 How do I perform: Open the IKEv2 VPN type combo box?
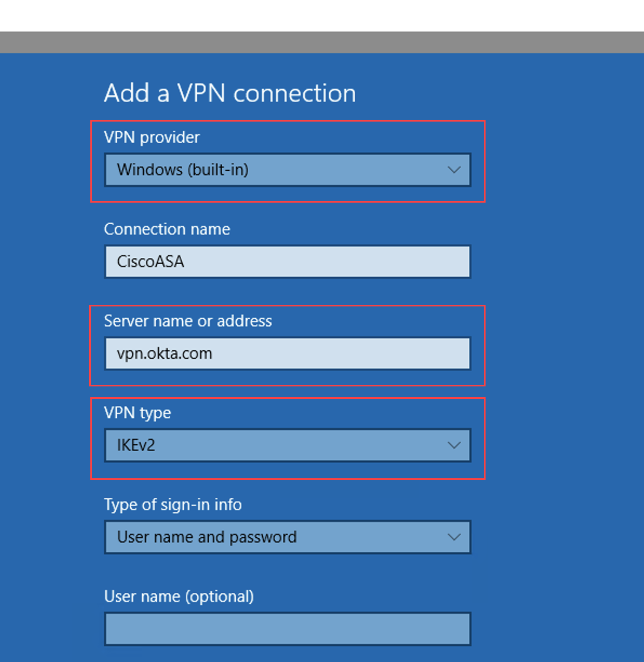[288, 445]
